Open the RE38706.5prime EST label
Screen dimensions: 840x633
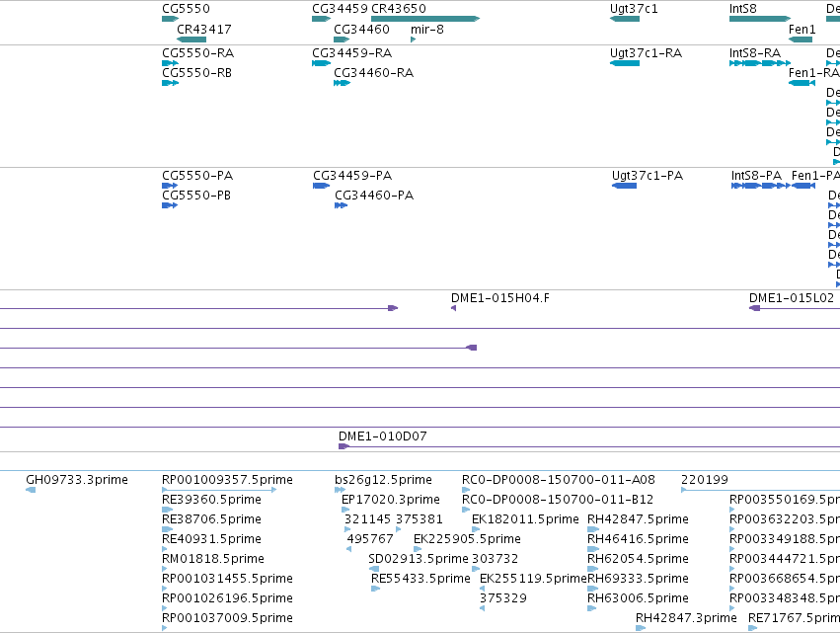pyautogui.click(x=211, y=519)
